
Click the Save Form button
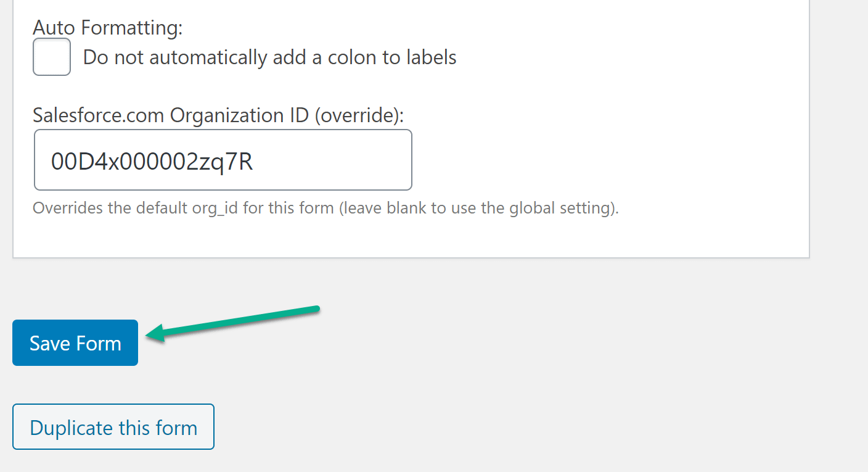(x=75, y=342)
